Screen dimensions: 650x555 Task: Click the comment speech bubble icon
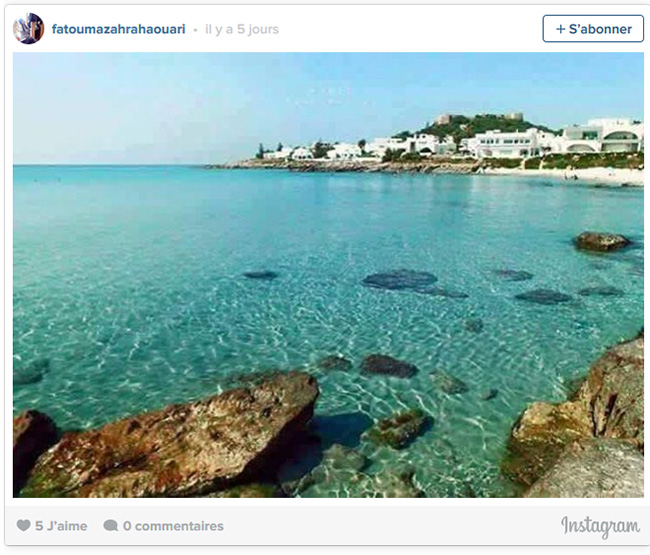pyautogui.click(x=110, y=526)
